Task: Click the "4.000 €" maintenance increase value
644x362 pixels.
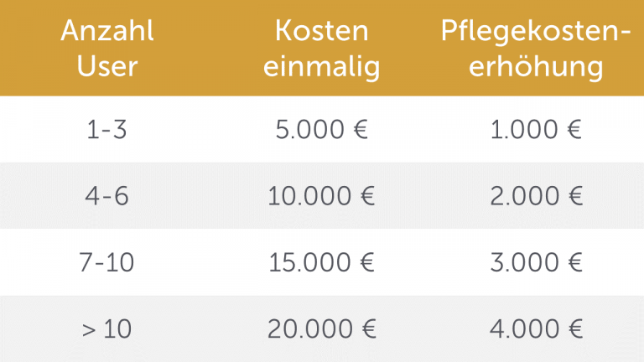Action: tap(536, 329)
